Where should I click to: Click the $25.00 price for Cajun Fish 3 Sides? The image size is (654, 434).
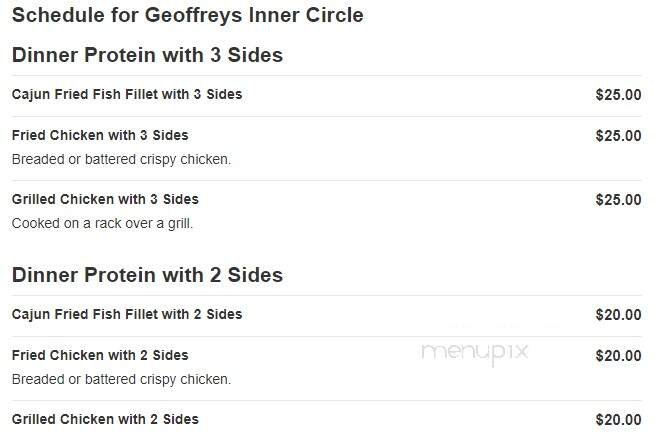618,96
